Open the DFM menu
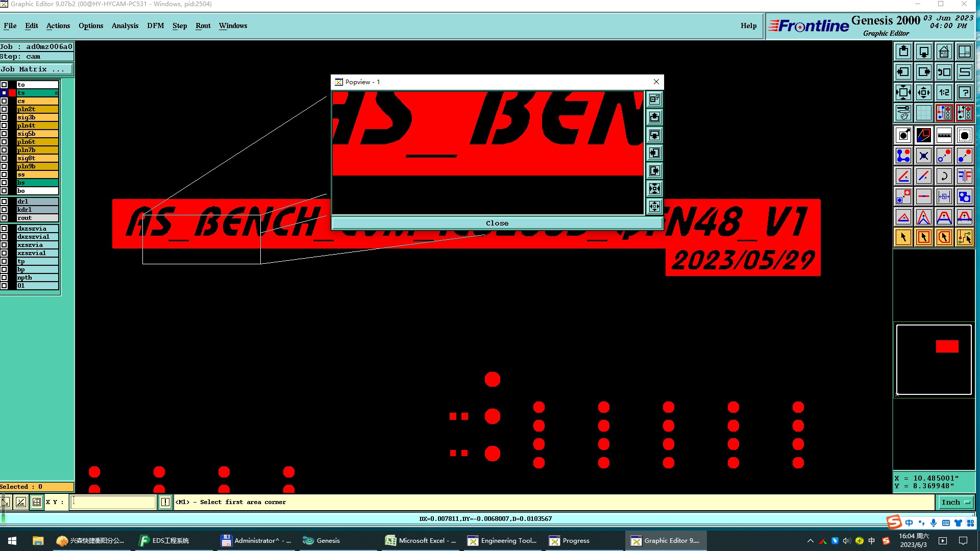The image size is (980, 551). 155,26
